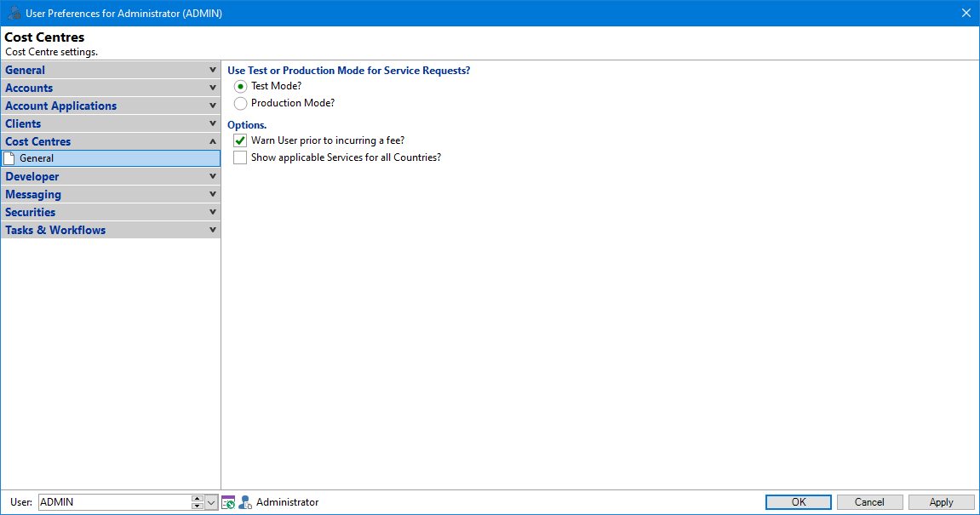Click the 'Cost Centre settings.' description text

[52, 52]
